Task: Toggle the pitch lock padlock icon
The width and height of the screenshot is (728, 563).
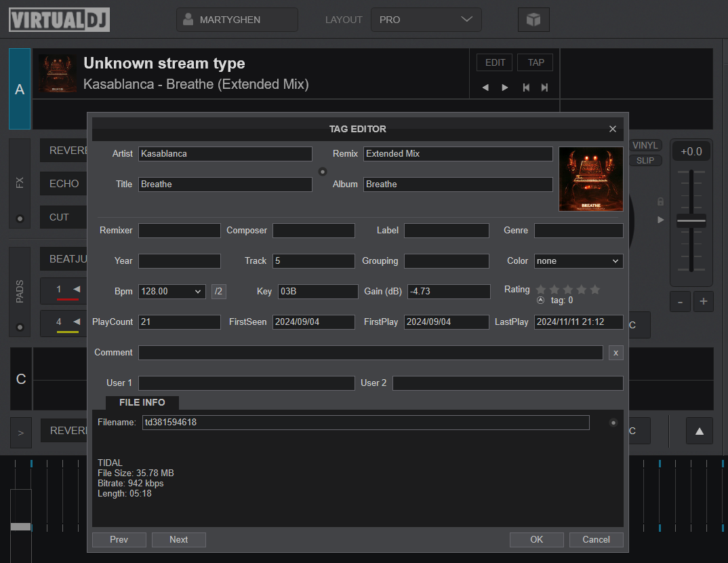Action: 660,201
